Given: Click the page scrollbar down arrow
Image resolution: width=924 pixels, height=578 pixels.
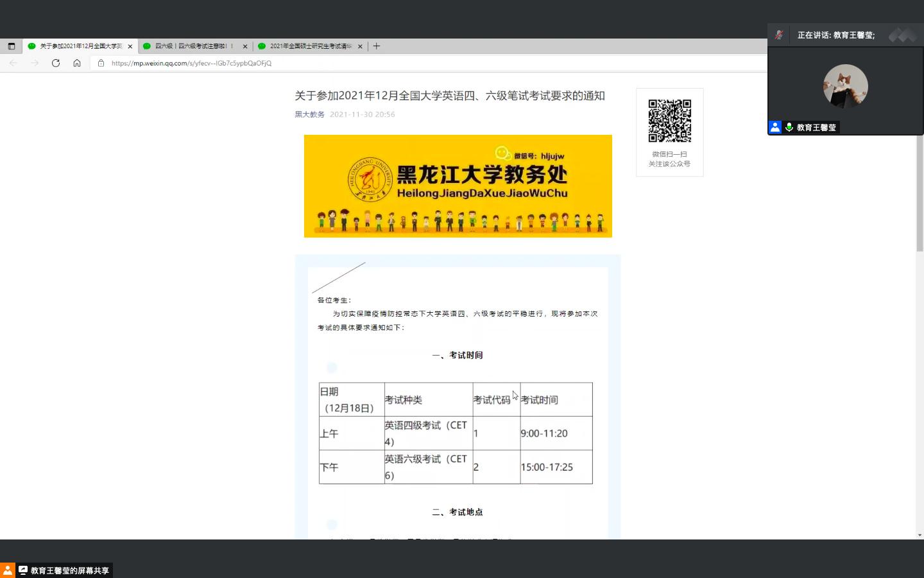Looking at the screenshot, I should point(920,535).
